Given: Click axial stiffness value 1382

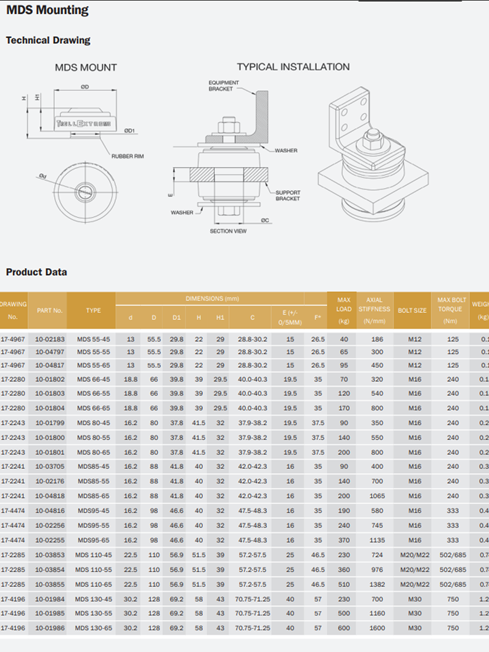Looking at the screenshot, I should (x=377, y=584).
